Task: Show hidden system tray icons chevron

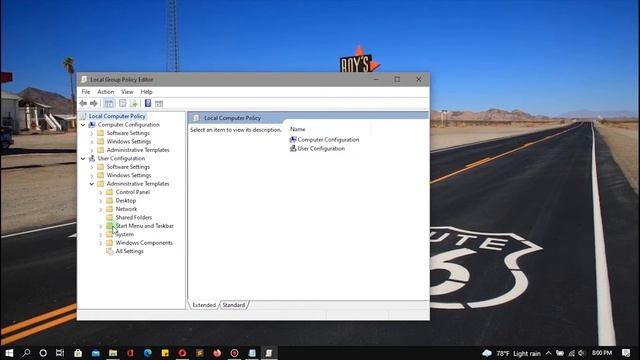Action: click(x=549, y=353)
